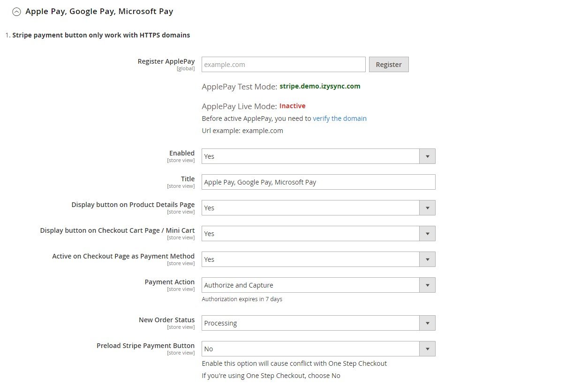Open the New Order Status dropdown
This screenshot has height=385, width=588.
tap(318, 323)
